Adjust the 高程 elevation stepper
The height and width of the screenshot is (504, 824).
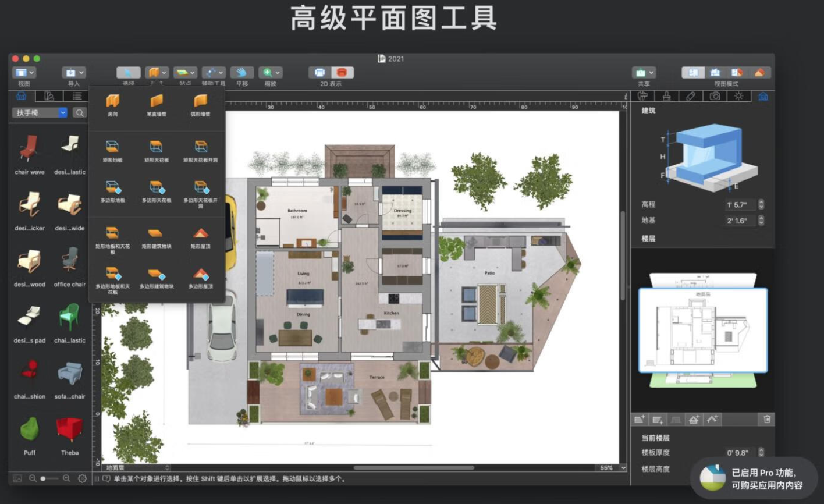761,204
